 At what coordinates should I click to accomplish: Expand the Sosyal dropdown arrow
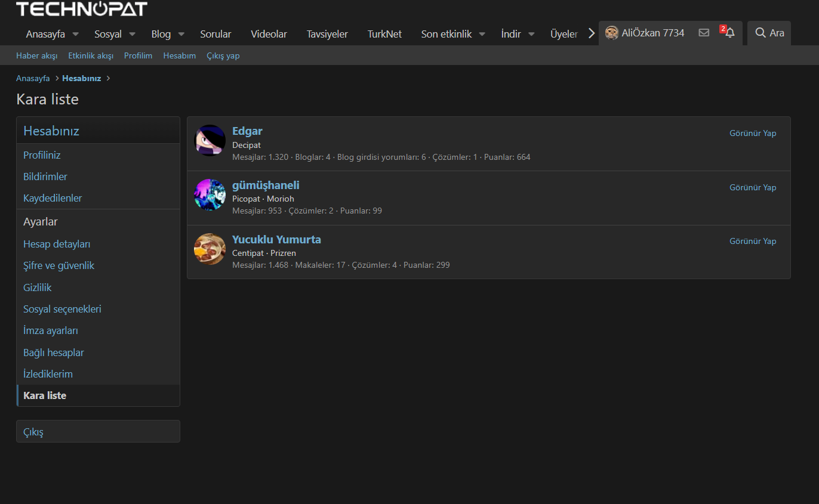[133, 34]
